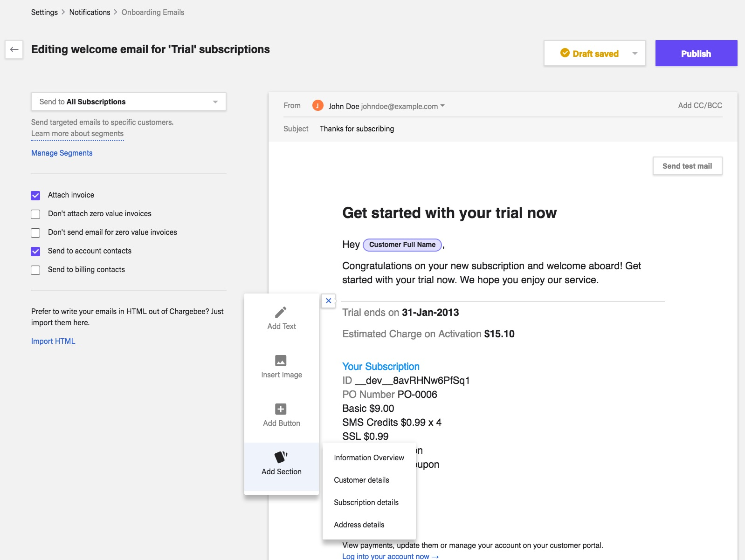Select Customer details from section menu
This screenshot has width=745, height=560.
[361, 480]
